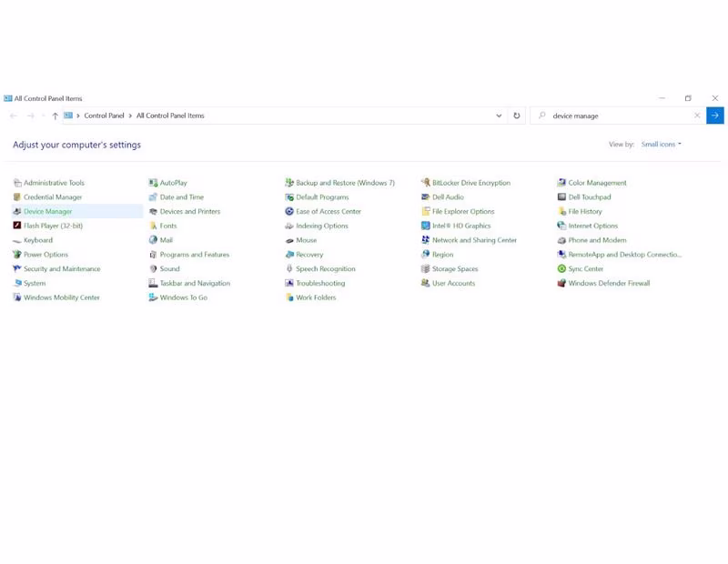Screen dimensions: 728x564
Task: Submit the search with blue arrow button
Action: 715,116
